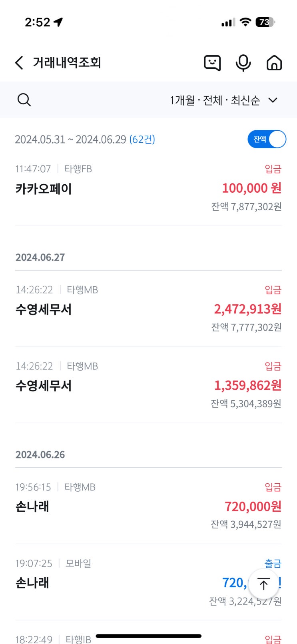
Task: Tap the 2024.06.26 date section header
Action: click(40, 455)
